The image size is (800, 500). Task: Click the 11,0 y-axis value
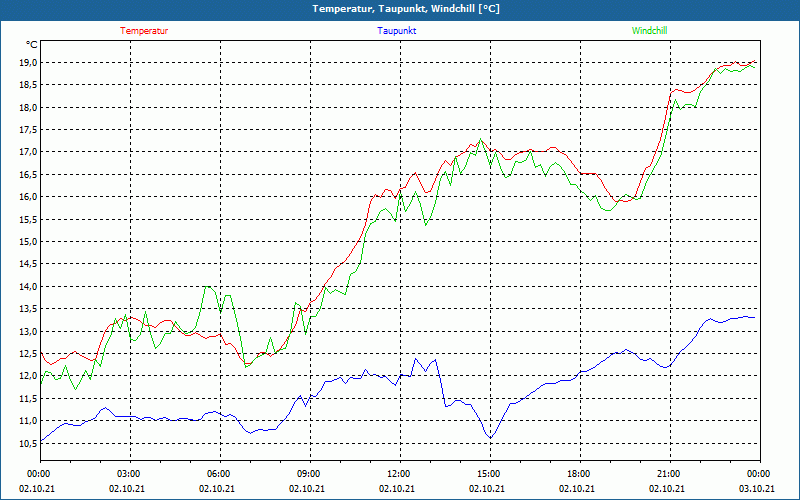(29, 421)
